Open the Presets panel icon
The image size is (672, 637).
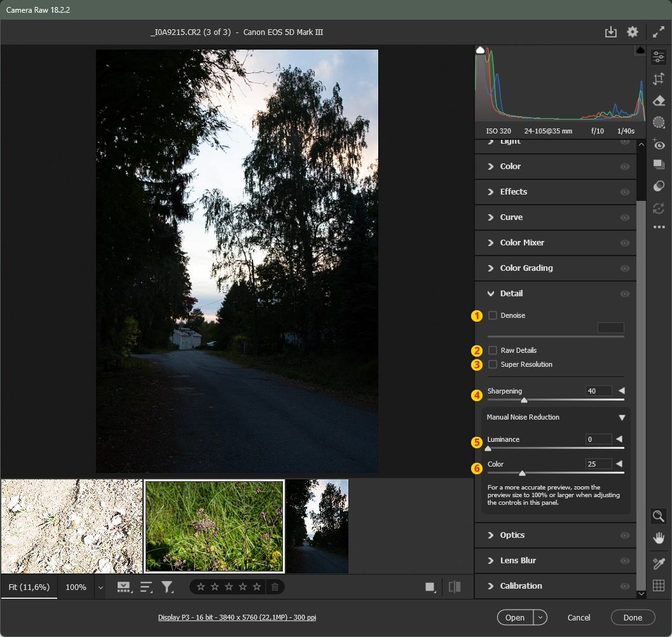point(659,186)
